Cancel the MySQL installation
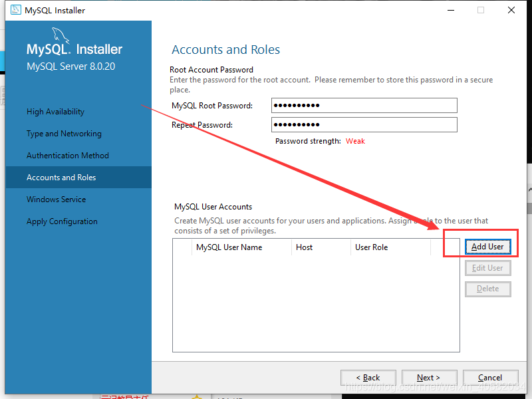Screen dimensions: 532x399 pos(490,378)
